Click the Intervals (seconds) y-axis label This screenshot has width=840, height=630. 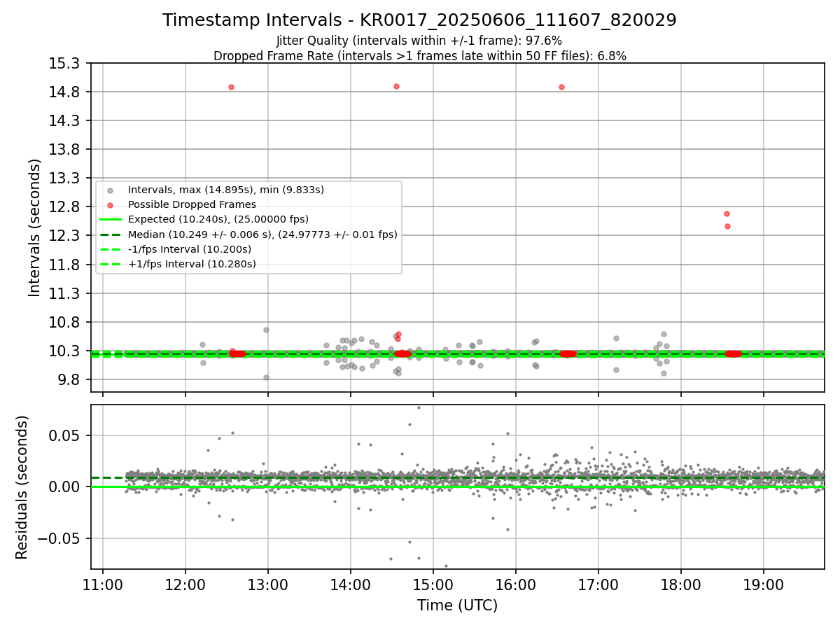click(x=35, y=227)
